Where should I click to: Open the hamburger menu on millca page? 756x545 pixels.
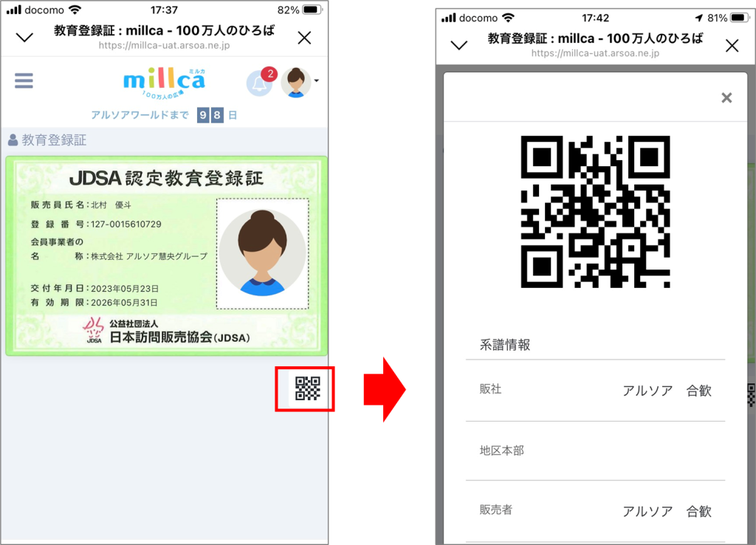(24, 80)
